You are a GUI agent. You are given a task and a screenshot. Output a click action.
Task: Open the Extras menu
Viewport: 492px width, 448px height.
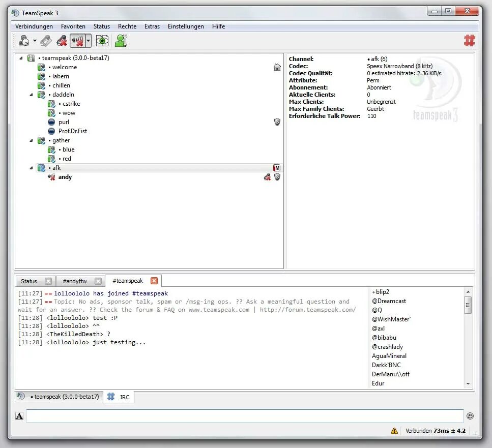[152, 26]
